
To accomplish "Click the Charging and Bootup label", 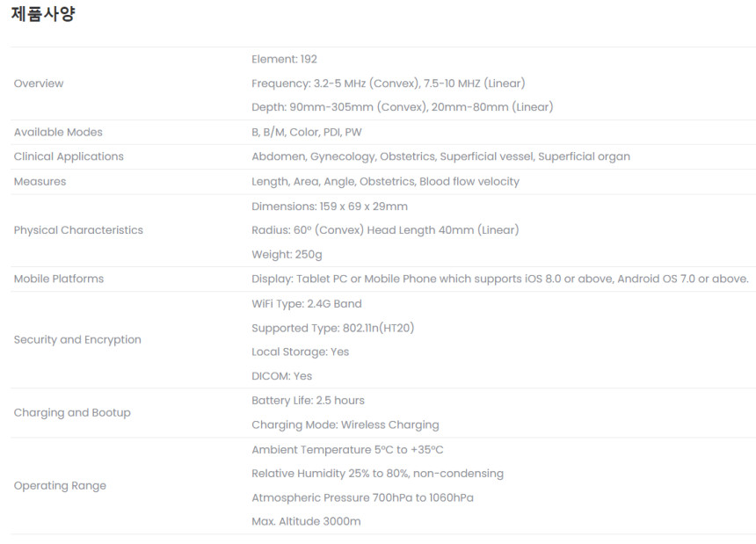I will point(72,412).
